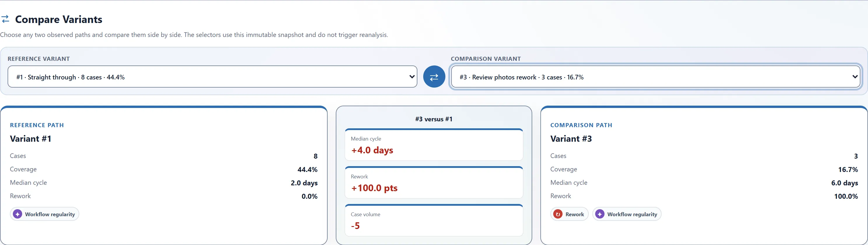Click the 2.0 days median cycle value
Viewport: 868px width, 245px height.
click(304, 183)
